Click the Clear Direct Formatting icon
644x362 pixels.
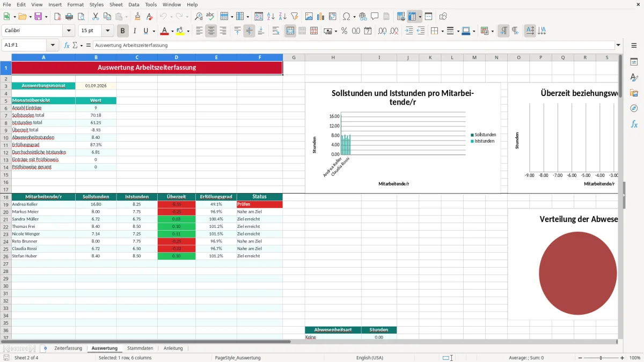click(x=149, y=17)
